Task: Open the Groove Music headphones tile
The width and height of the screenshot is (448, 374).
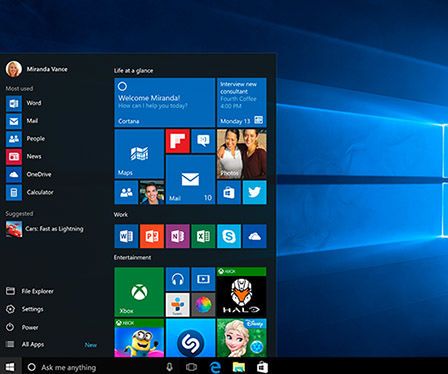Action: [178, 279]
